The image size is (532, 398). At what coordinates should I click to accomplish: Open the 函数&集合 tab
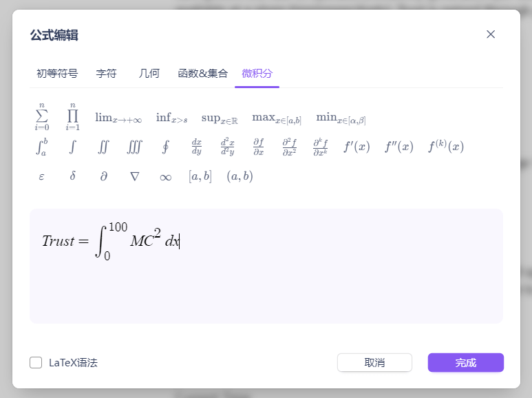[202, 74]
